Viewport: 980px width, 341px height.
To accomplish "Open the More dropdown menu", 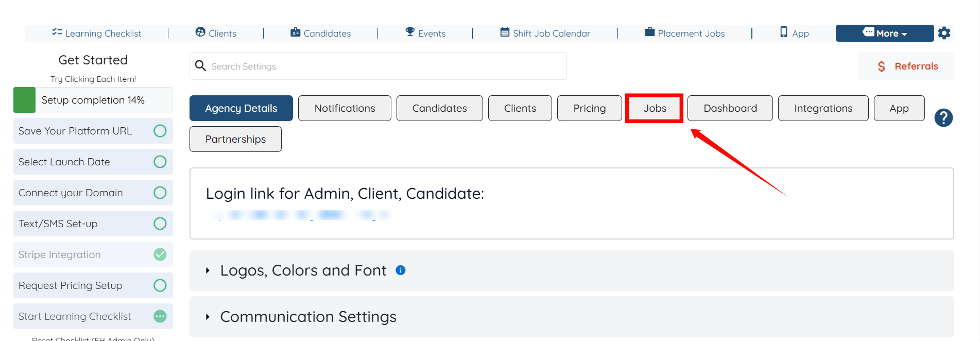I will click(884, 33).
